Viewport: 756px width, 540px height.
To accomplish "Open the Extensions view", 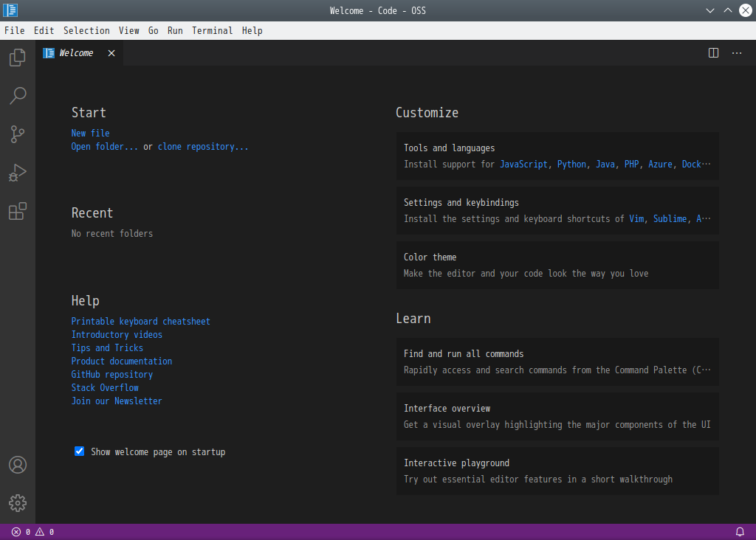I will 18,211.
